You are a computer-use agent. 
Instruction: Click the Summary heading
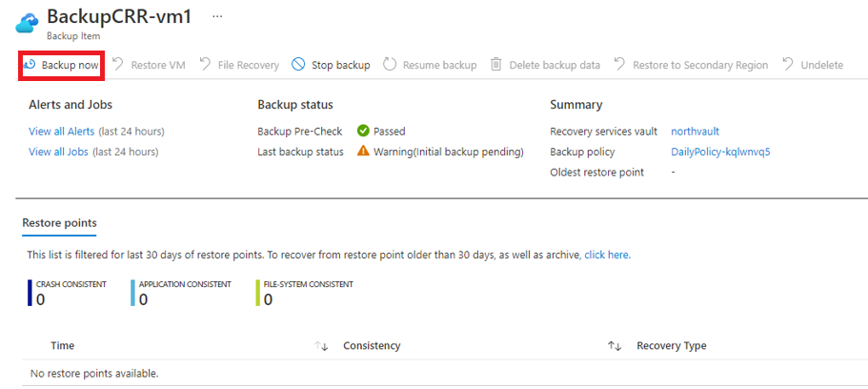coord(576,105)
